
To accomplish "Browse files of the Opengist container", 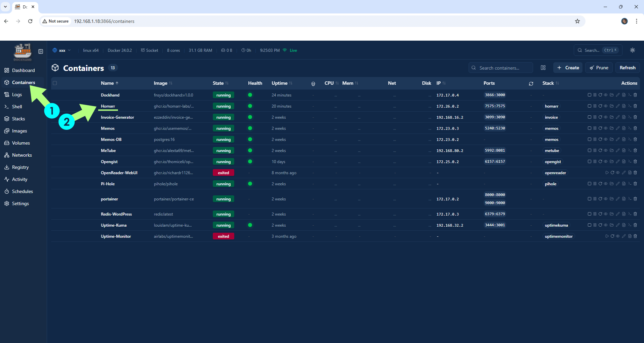I will point(612,161).
